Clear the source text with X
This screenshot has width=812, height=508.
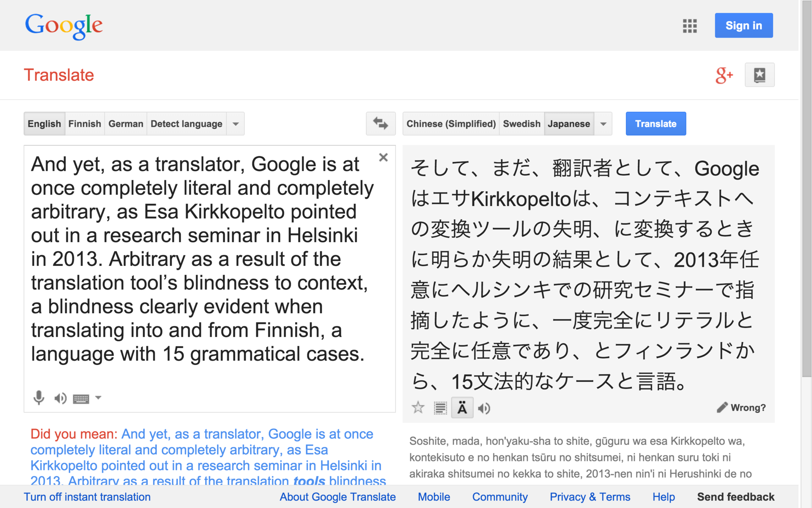tap(383, 157)
